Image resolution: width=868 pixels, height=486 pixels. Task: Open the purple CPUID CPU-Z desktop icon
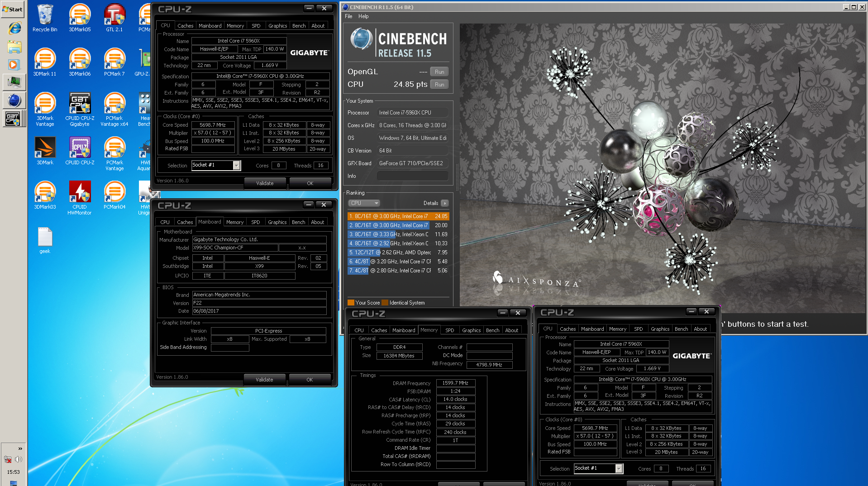tap(80, 151)
